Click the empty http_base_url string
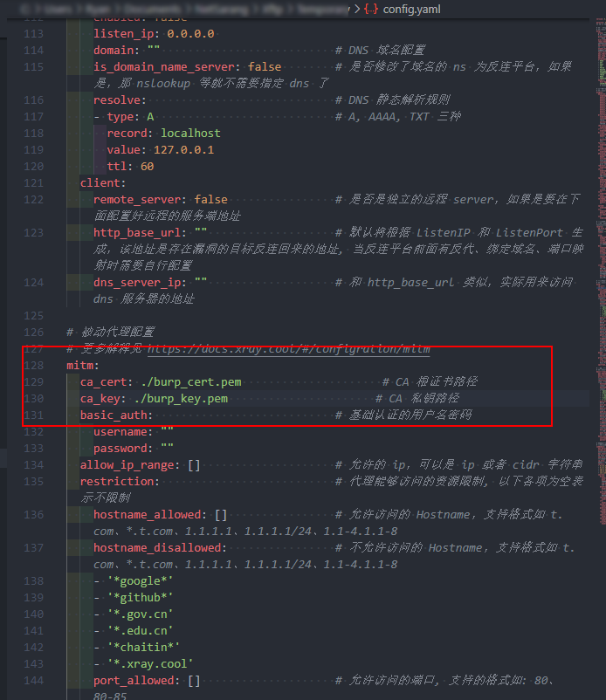 [x=200, y=232]
